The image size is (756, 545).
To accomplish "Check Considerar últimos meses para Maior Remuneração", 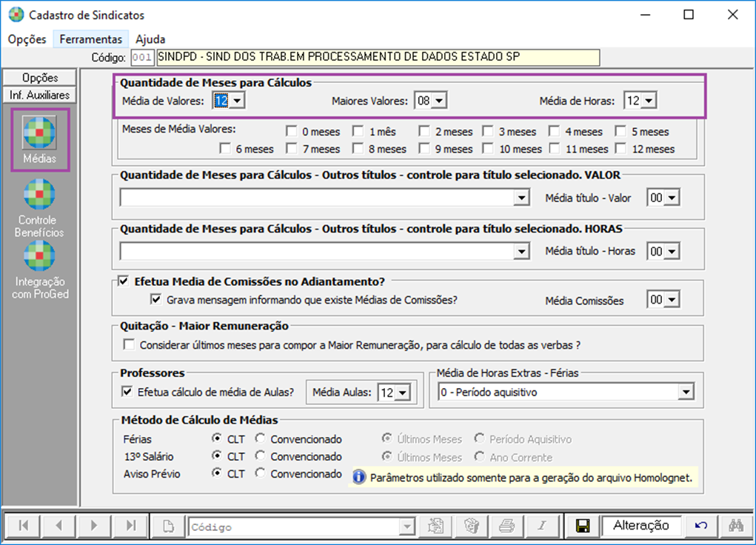I will [129, 345].
